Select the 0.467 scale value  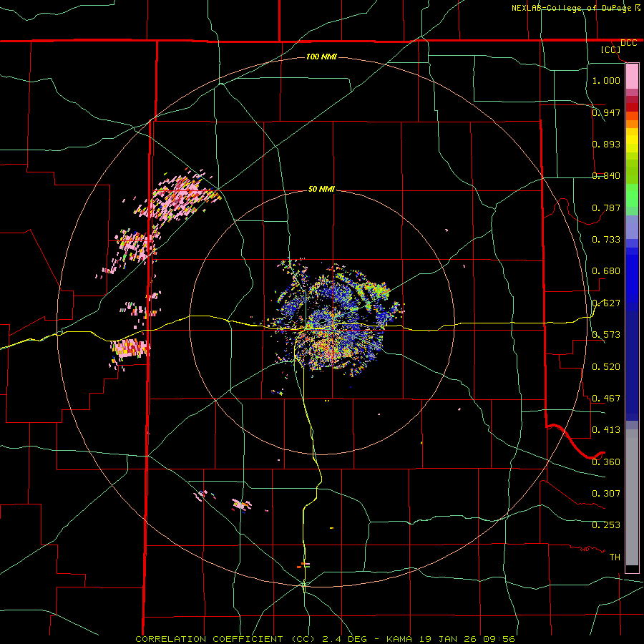tap(606, 398)
